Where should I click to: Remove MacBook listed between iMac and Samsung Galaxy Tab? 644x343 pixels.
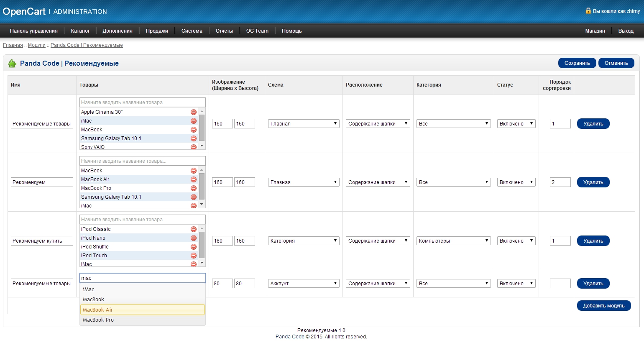click(x=194, y=130)
